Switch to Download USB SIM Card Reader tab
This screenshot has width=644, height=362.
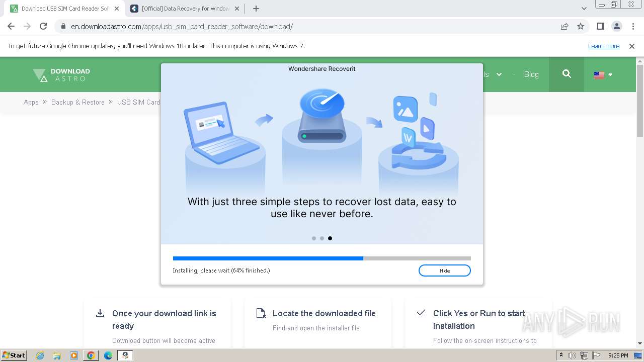tap(65, 9)
